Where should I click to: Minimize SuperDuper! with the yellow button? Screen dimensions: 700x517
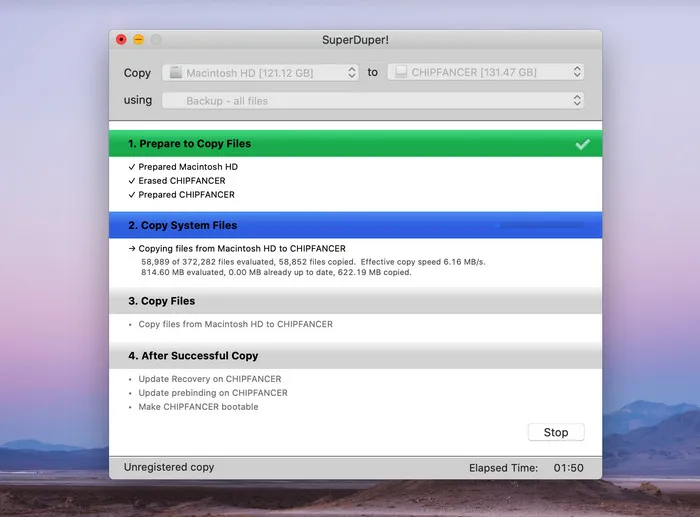[x=138, y=39]
